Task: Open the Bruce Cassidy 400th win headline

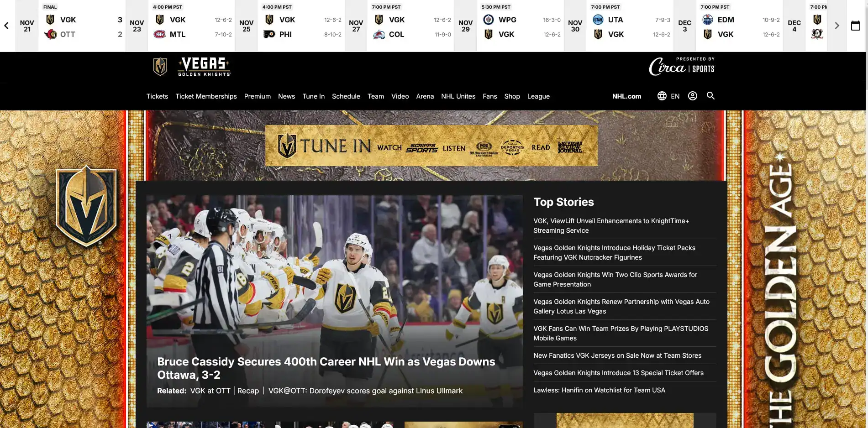Action: tap(326, 368)
